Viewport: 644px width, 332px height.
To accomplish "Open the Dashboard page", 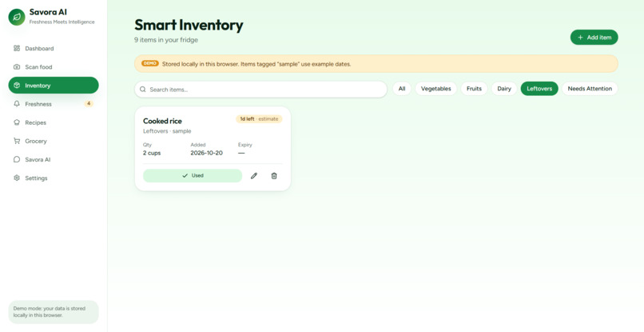I will [x=54, y=48].
